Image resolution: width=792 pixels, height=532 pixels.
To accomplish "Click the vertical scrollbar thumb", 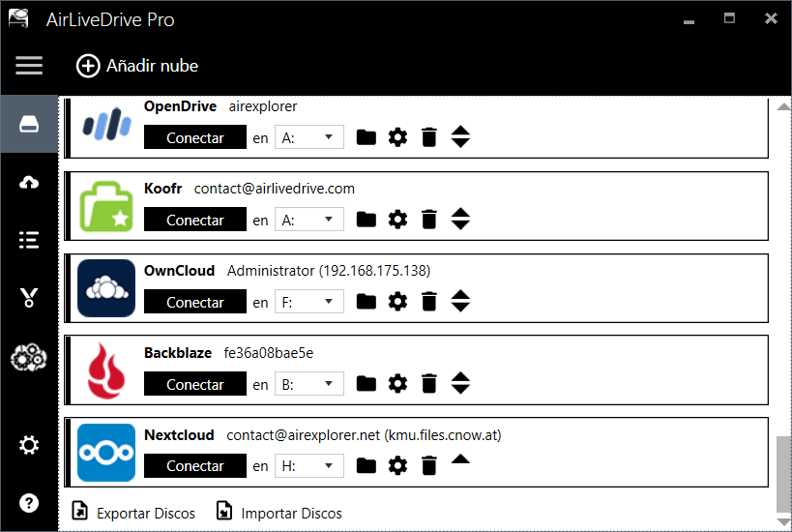I will (784, 475).
